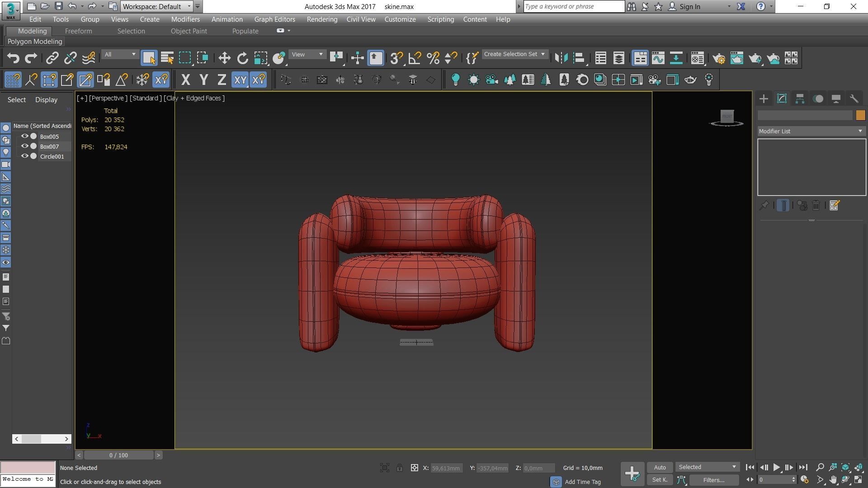868x488 pixels.
Task: Open the Curve Editor
Action: 658,58
